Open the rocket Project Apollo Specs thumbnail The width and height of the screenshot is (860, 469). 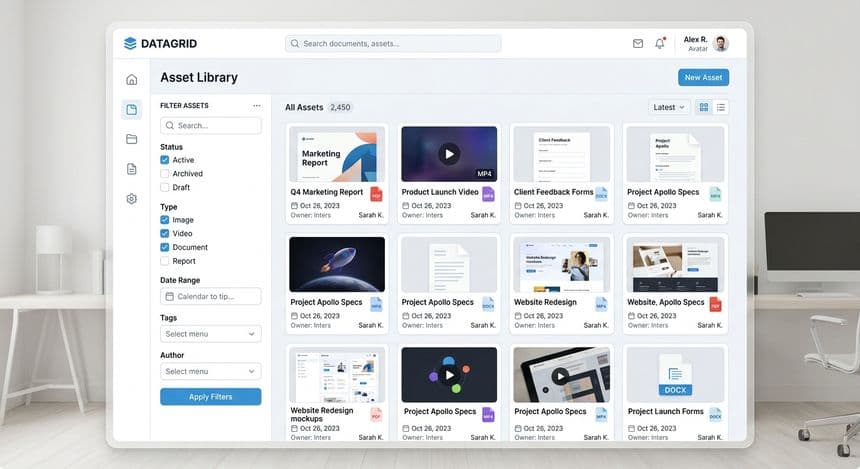(337, 264)
